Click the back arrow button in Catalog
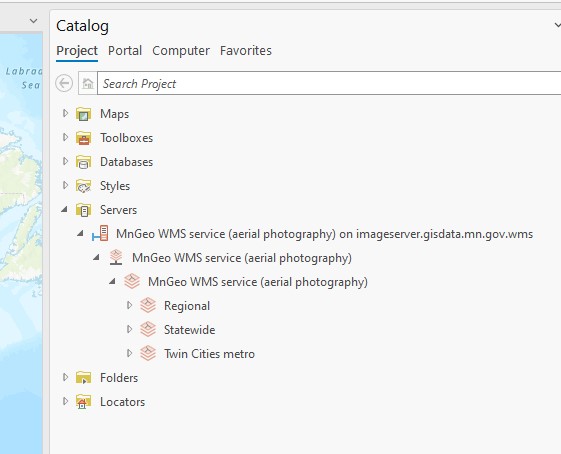561x454 pixels. [64, 83]
